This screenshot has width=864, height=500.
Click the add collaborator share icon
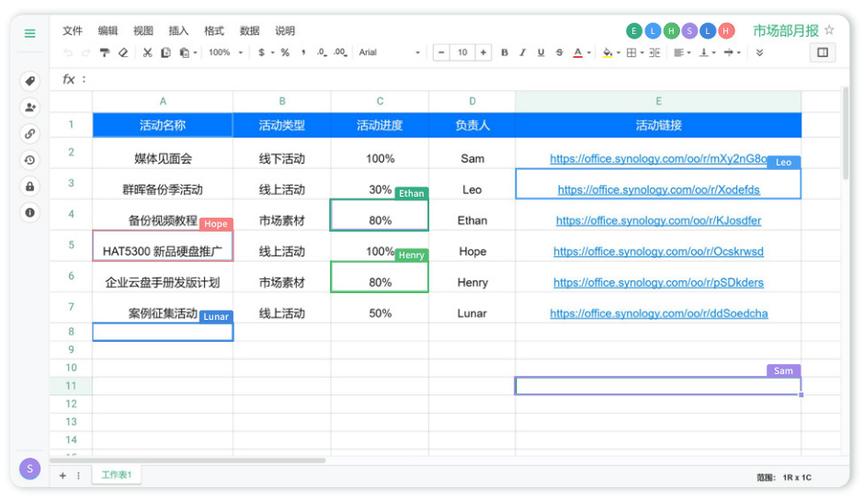point(30,107)
